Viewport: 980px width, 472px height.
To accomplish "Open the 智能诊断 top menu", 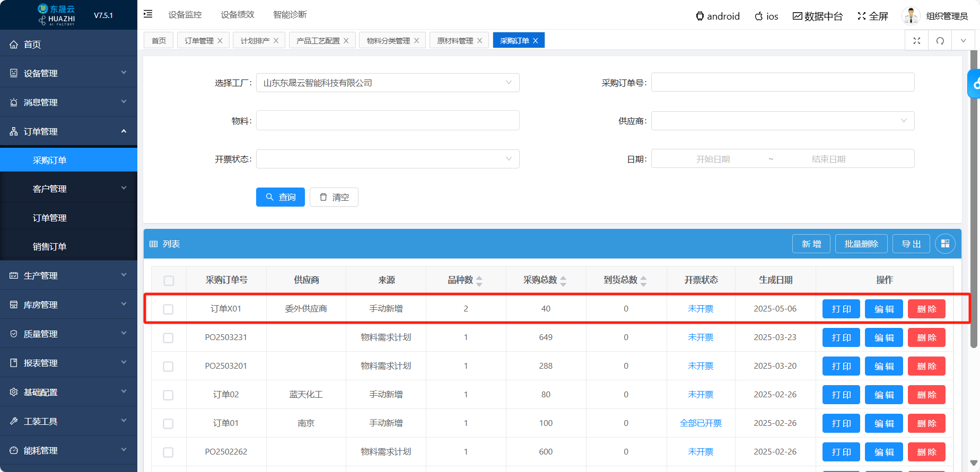I will coord(290,14).
